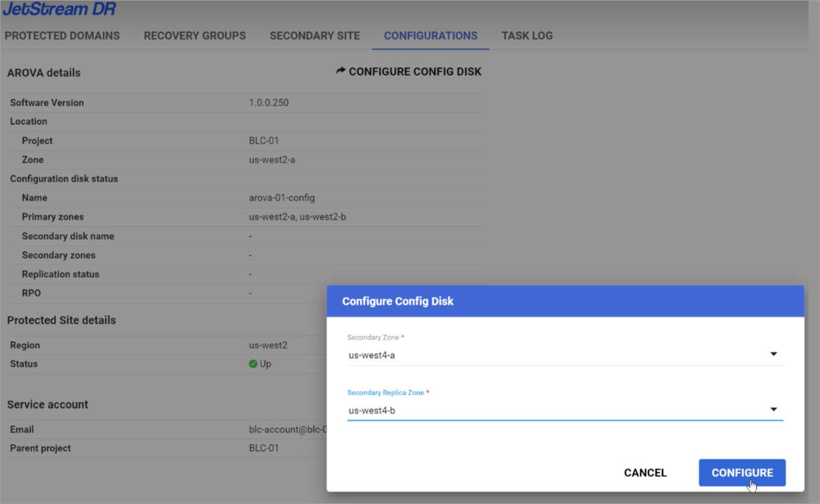Image resolution: width=820 pixels, height=504 pixels.
Task: Click the arova-01-config disk name
Action: [x=282, y=198]
